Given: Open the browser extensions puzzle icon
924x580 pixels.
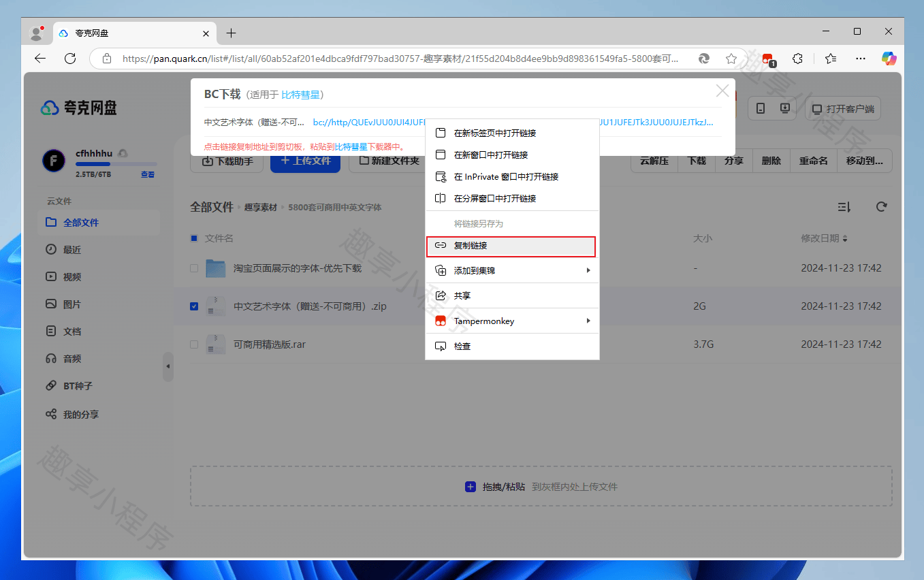Looking at the screenshot, I should pos(798,59).
